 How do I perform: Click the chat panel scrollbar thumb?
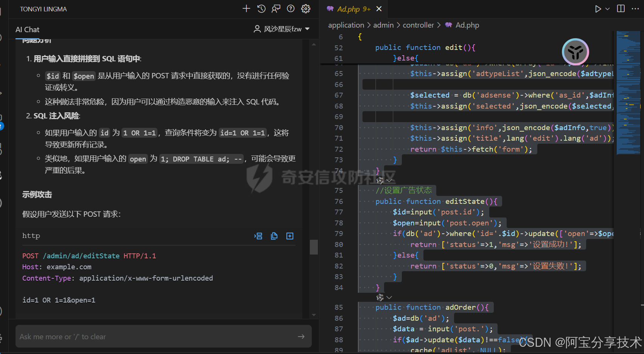pyautogui.click(x=314, y=247)
